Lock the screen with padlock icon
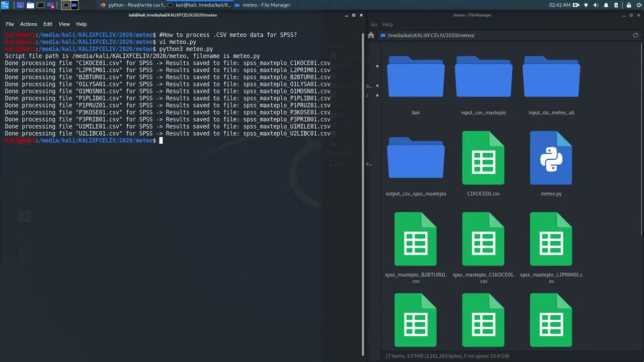This screenshot has width=644, height=362. pos(629,5)
